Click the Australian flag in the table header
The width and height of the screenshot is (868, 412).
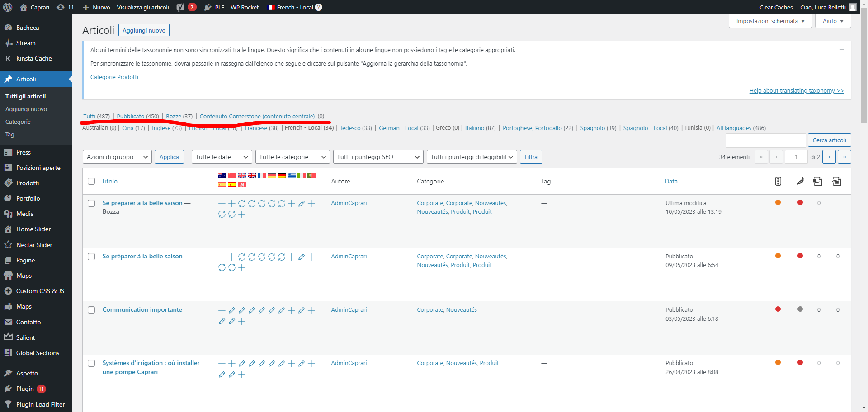pyautogui.click(x=222, y=175)
